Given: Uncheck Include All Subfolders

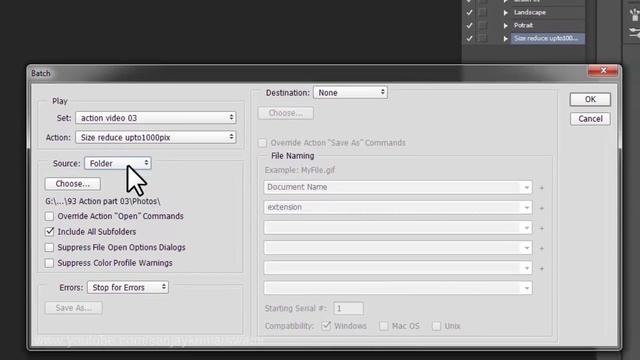Looking at the screenshot, I should (49, 231).
